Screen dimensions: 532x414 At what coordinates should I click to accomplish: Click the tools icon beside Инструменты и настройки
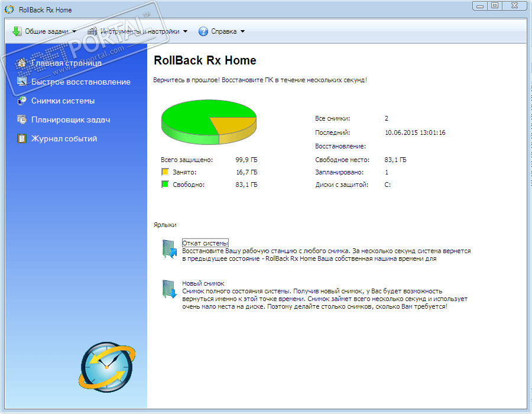tap(92, 31)
